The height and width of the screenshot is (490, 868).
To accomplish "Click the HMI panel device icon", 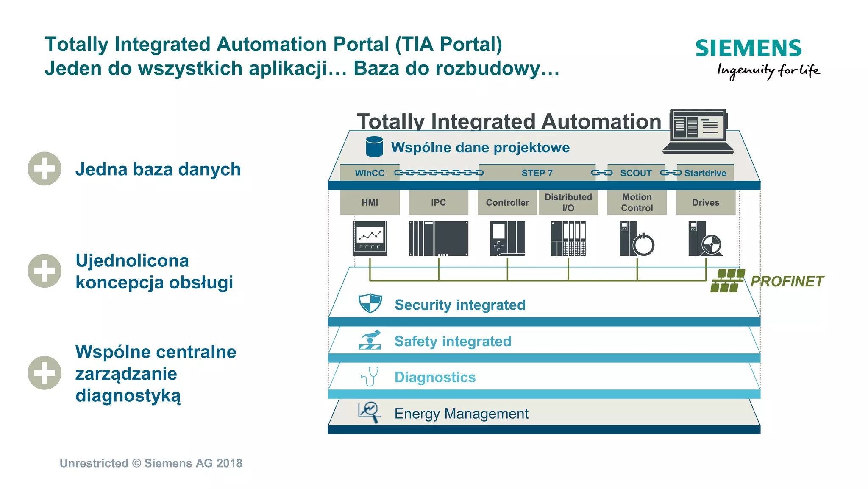I will [370, 238].
